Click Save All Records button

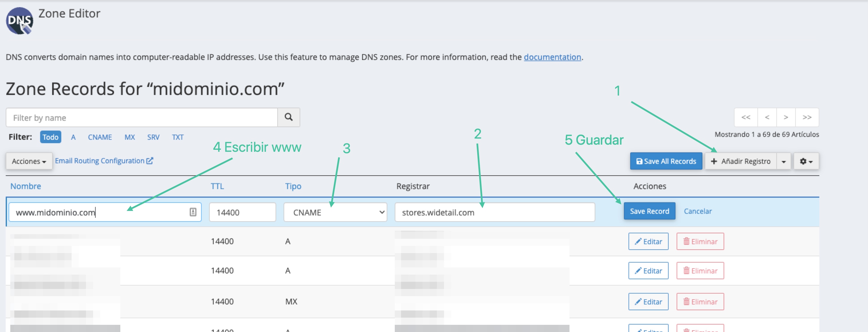666,161
